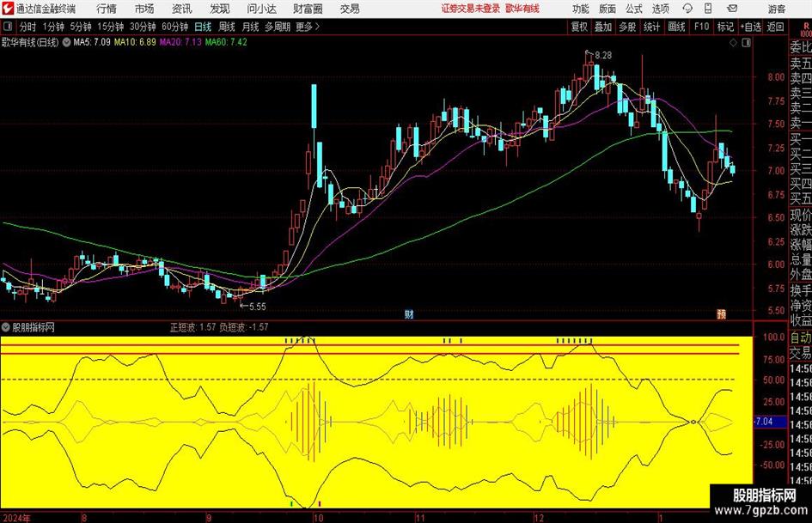Click the MA20: 7.13 value label
Viewport: 812px width, 523px height.
[180, 42]
